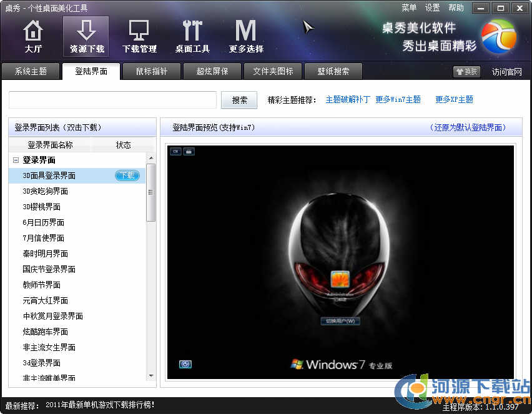
Task: Select the 资源下载 download icon
Action: click(x=86, y=36)
